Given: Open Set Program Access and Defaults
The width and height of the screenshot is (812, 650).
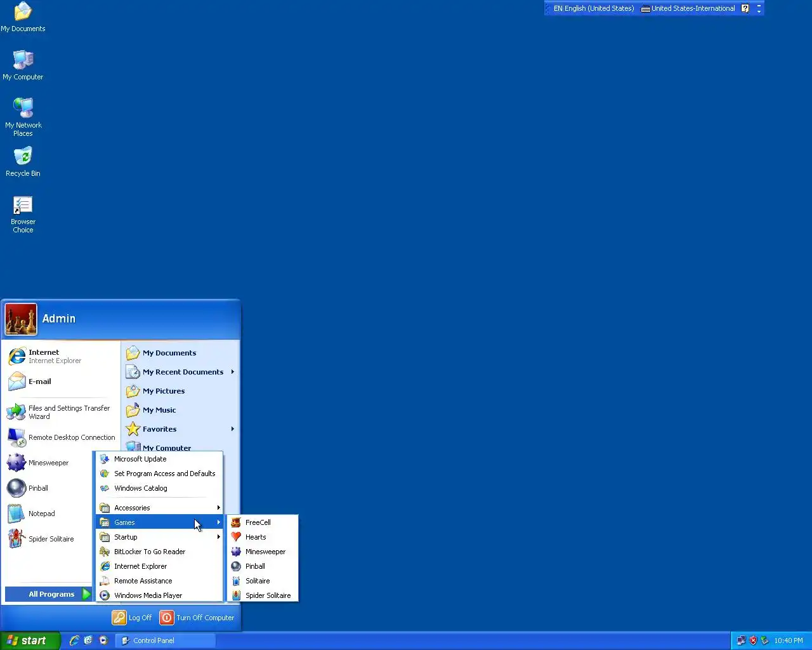Looking at the screenshot, I should pos(159,474).
